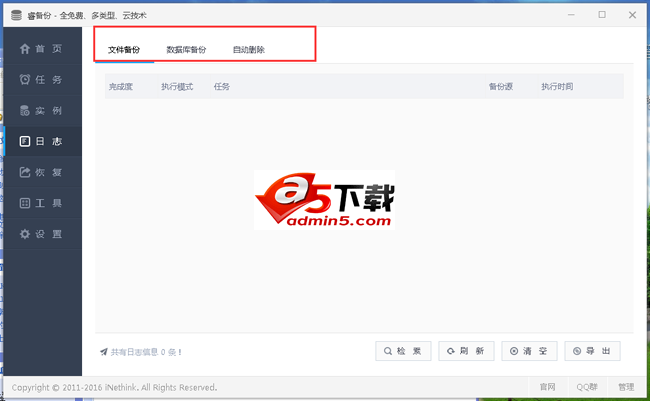Image resolution: width=650 pixels, height=401 pixels.
Task: Click the export icon in 导出 button
Action: tap(577, 351)
